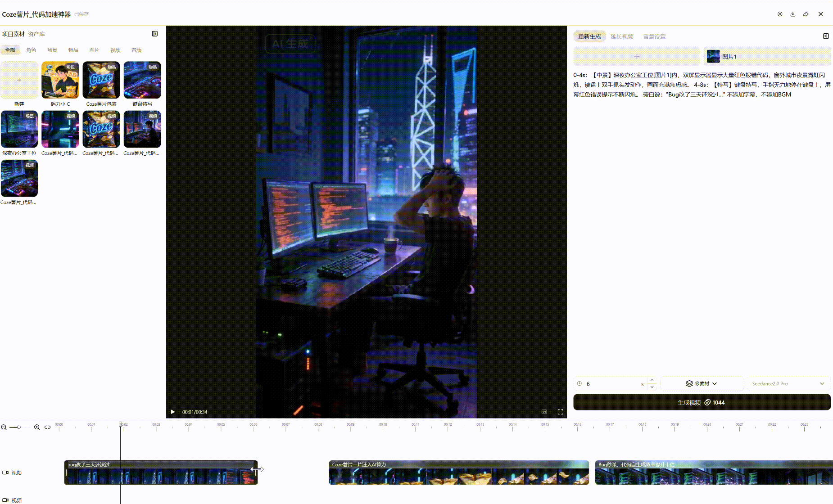Viewport: 833px width, 504px height.
Task: Select the 码力小C character thumbnail
Action: (x=60, y=80)
